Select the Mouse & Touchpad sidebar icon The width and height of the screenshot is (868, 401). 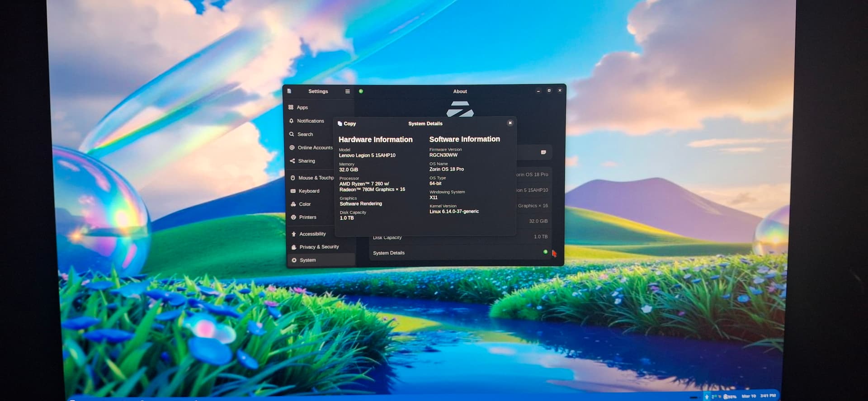click(x=292, y=178)
